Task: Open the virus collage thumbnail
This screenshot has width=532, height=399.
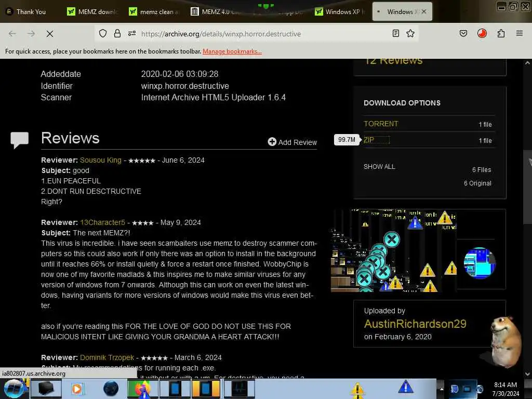Action: point(394,250)
